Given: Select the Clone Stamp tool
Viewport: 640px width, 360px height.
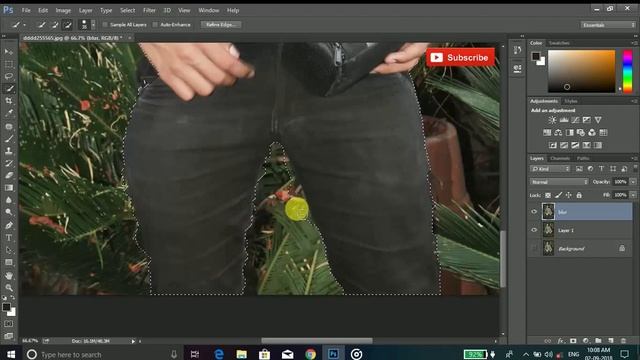Looking at the screenshot, I should (x=9, y=151).
